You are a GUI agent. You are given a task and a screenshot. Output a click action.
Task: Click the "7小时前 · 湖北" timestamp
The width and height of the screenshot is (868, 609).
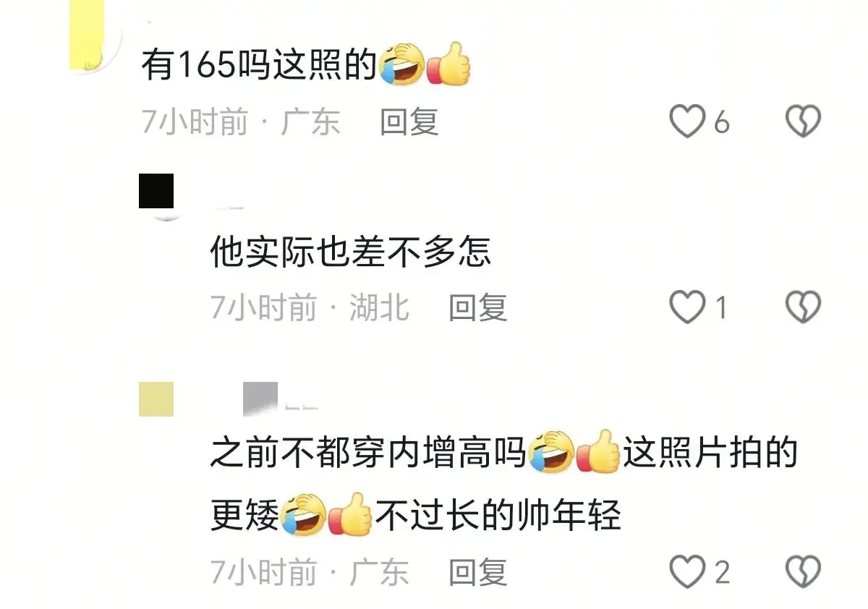click(310, 308)
